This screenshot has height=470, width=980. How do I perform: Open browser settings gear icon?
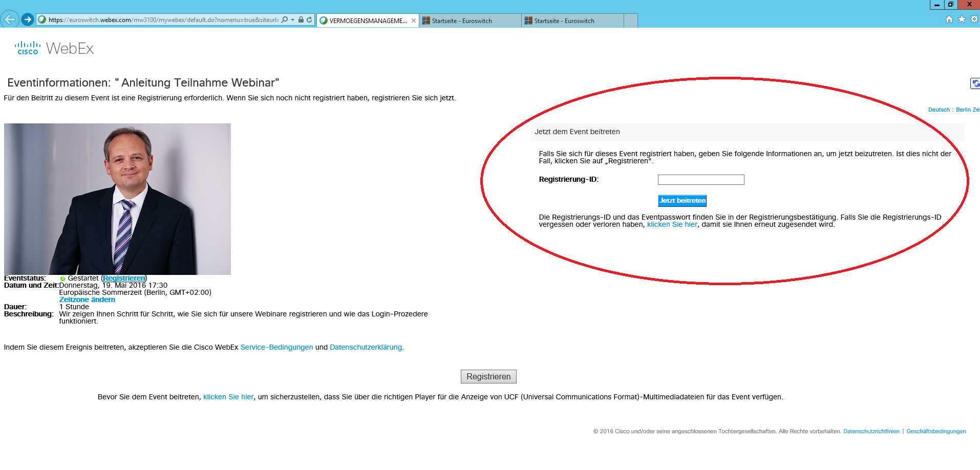click(974, 19)
